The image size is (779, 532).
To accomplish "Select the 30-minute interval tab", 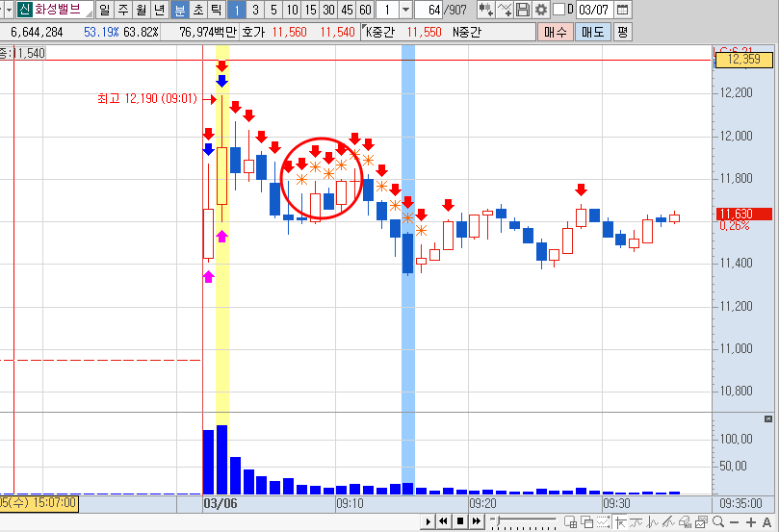I will (328, 10).
